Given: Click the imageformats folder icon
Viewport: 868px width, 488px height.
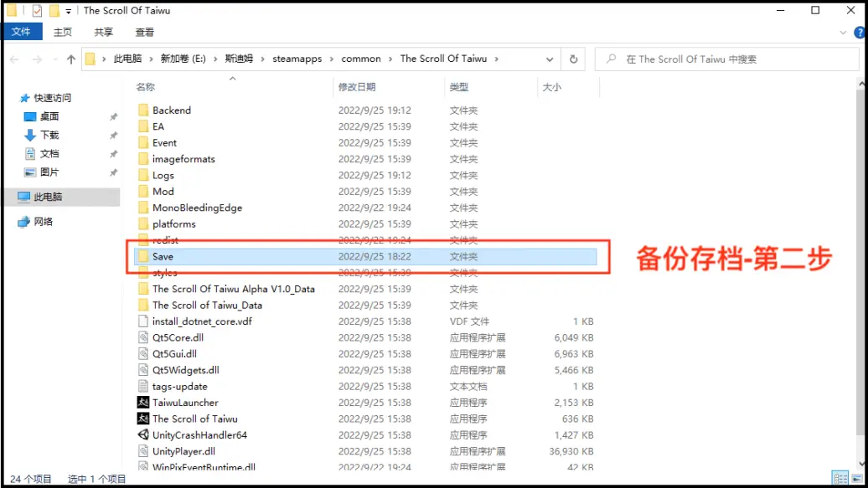Looking at the screenshot, I should (x=143, y=159).
